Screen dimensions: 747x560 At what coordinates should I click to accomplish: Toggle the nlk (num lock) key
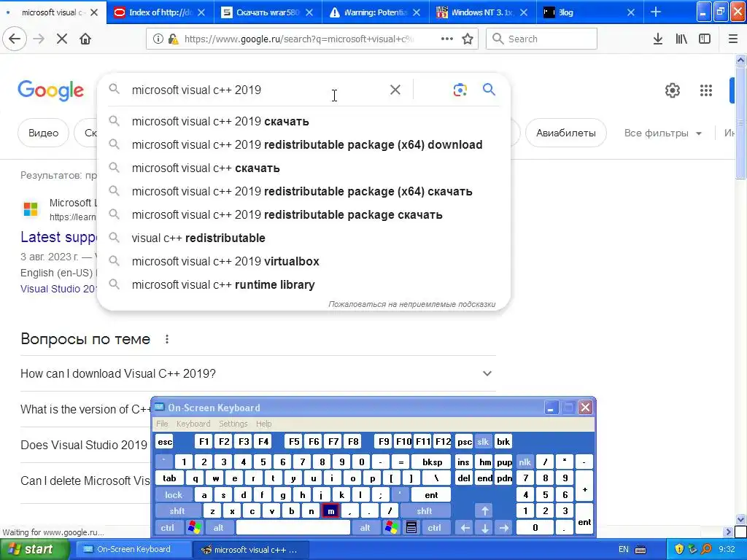pyautogui.click(x=525, y=462)
